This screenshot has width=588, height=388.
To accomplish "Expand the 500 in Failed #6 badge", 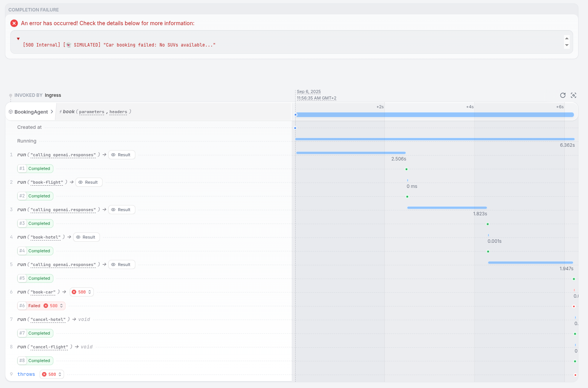I will 53,306.
